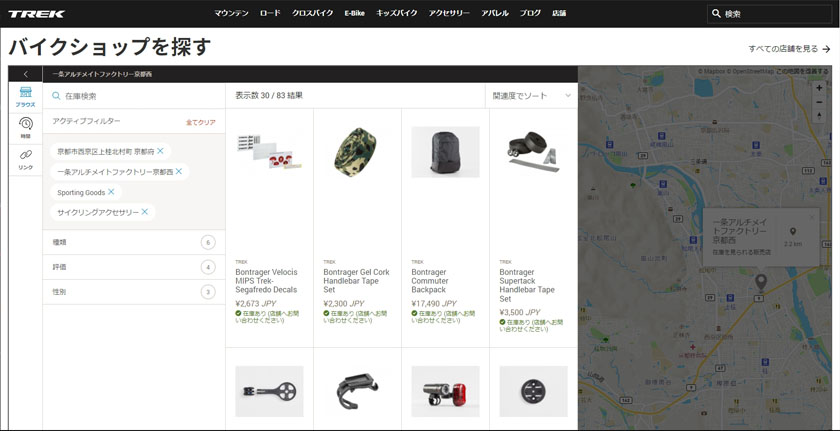Open Bontrager Supertack Handlebar Tape Set

(x=527, y=285)
